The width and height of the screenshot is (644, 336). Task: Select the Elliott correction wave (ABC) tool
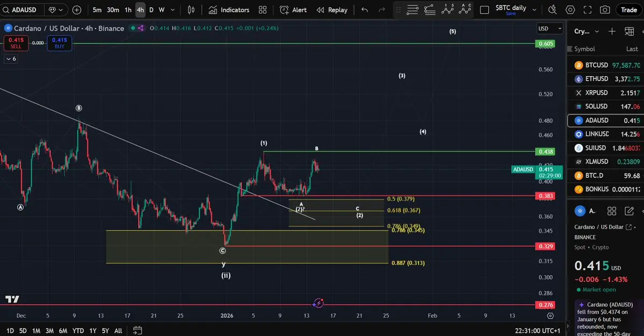coord(465,10)
